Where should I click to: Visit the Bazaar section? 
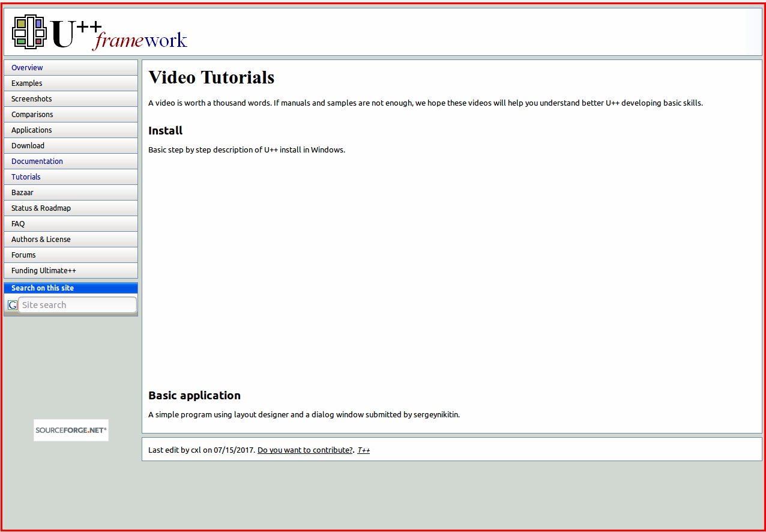(x=23, y=193)
